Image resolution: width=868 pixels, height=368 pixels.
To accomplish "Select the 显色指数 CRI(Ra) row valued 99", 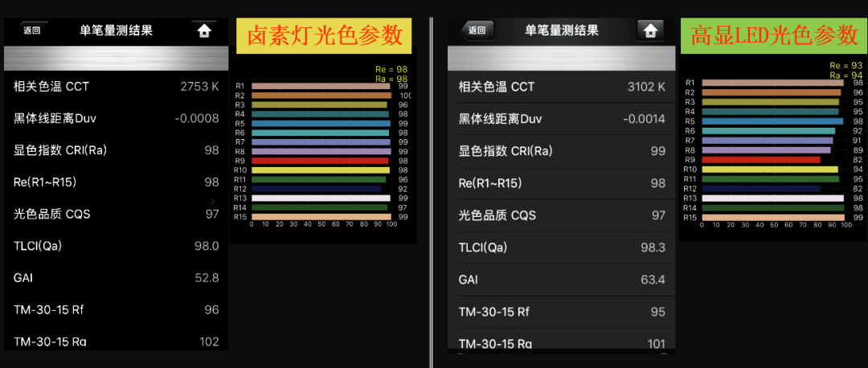I will (562, 150).
